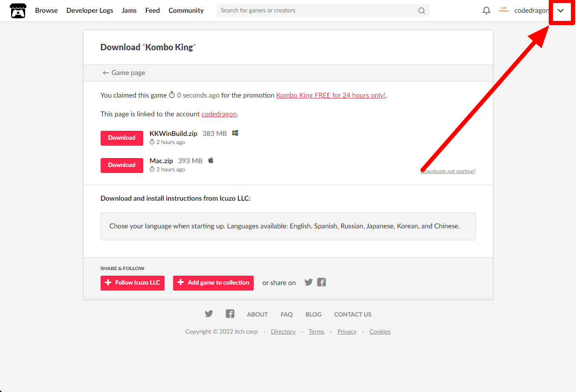Open the ABOUT footer link

coord(258,314)
